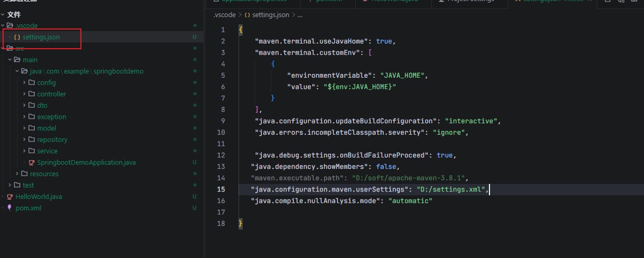The width and height of the screenshot is (644, 258).
Task: Expand the service folder chevron
Action: (x=25, y=151)
